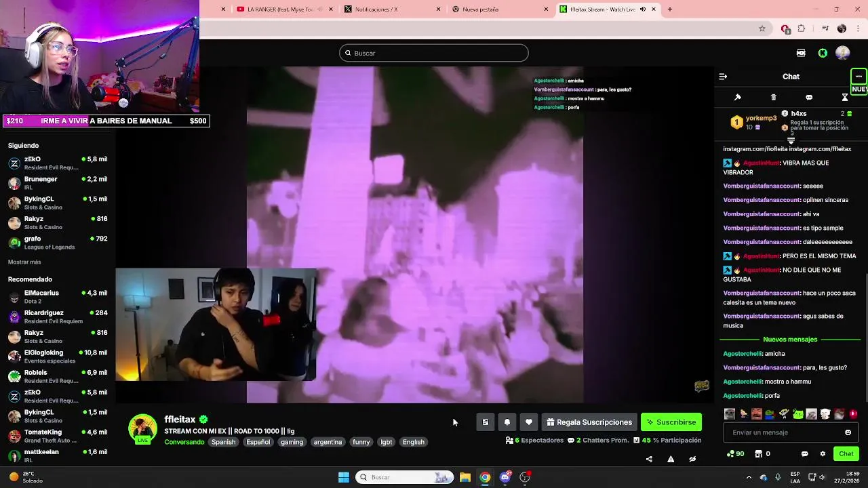Click the hourglass icon in chat toolbar
Viewport: 868px width, 488px height.
click(x=845, y=98)
